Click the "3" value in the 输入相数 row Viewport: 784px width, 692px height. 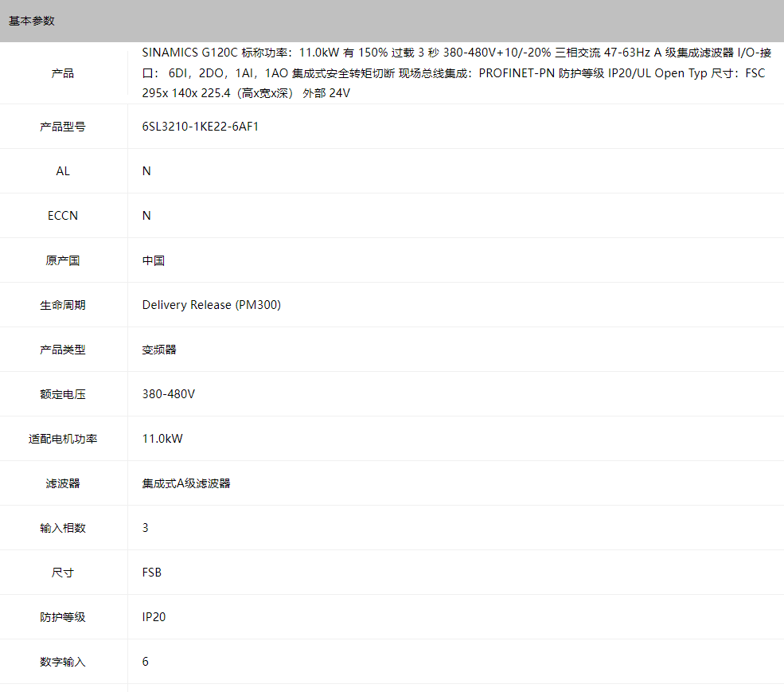coord(145,528)
